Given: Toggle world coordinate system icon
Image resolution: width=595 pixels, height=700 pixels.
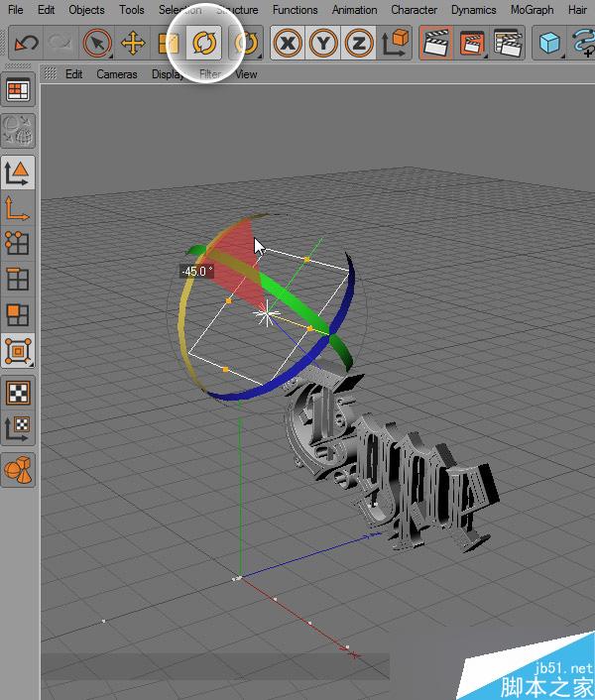Looking at the screenshot, I should coord(394,44).
